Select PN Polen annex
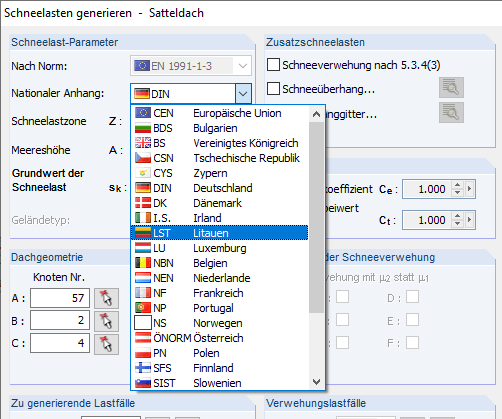Image resolution: width=502 pixels, height=419 pixels. click(x=220, y=353)
